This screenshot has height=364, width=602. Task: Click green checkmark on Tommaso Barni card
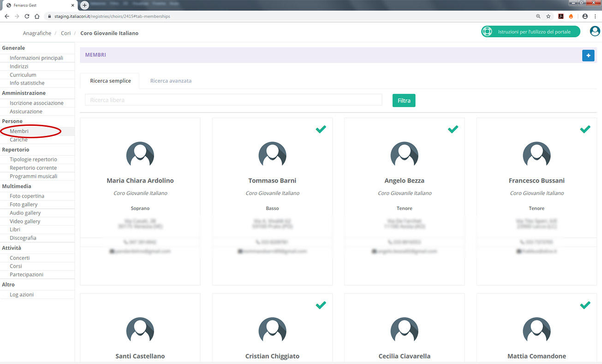coord(321,129)
